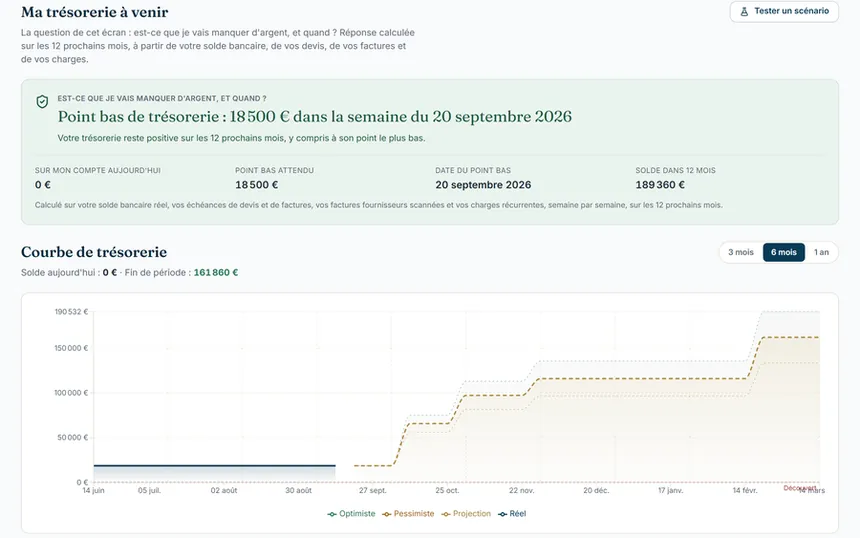The height and width of the screenshot is (538, 860).
Task: Click the Projection legend marker icon
Action: (x=446, y=514)
